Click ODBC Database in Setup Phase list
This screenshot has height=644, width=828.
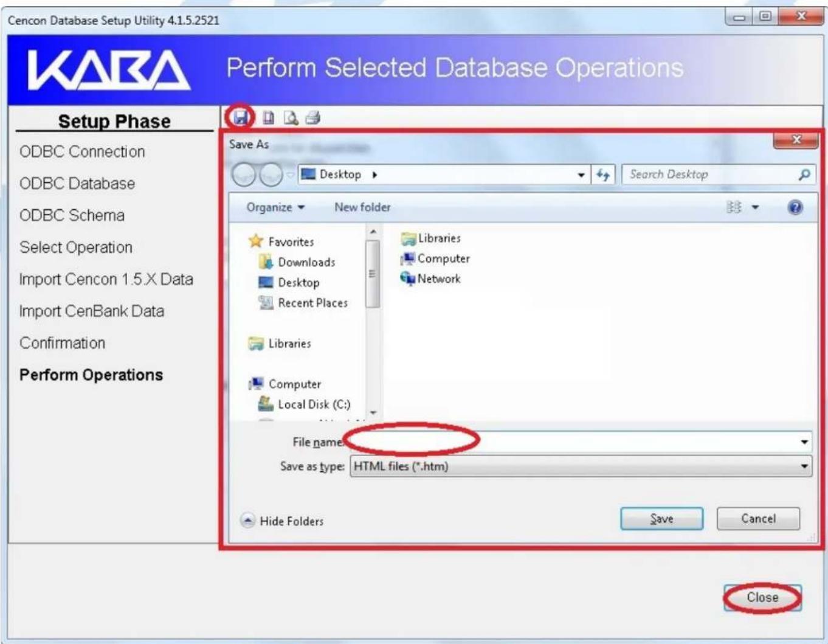(77, 184)
